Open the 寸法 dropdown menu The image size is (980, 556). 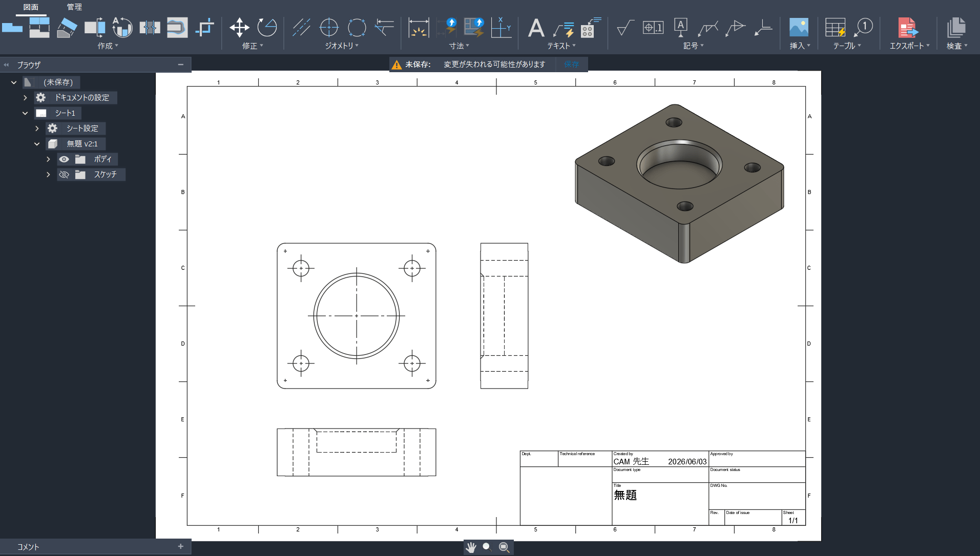pyautogui.click(x=460, y=46)
